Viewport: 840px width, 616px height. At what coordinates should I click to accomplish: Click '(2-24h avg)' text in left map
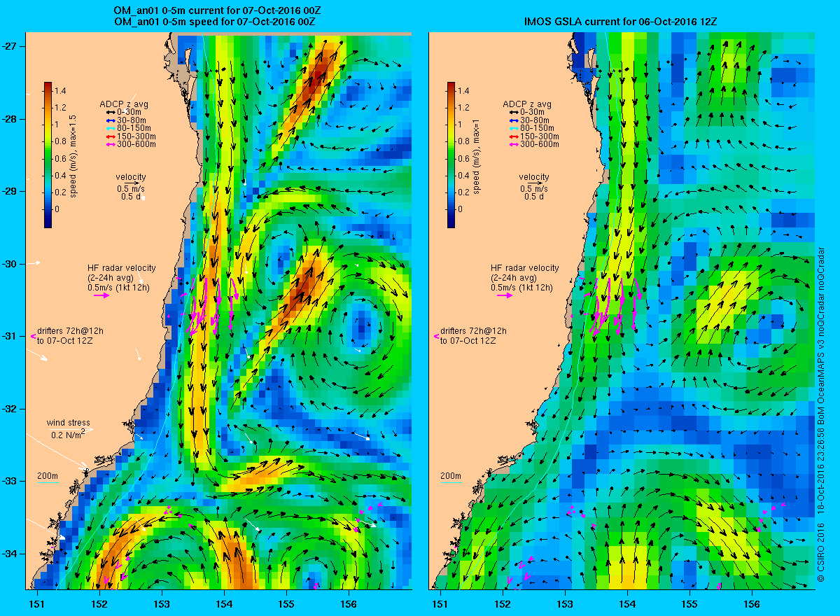110,279
